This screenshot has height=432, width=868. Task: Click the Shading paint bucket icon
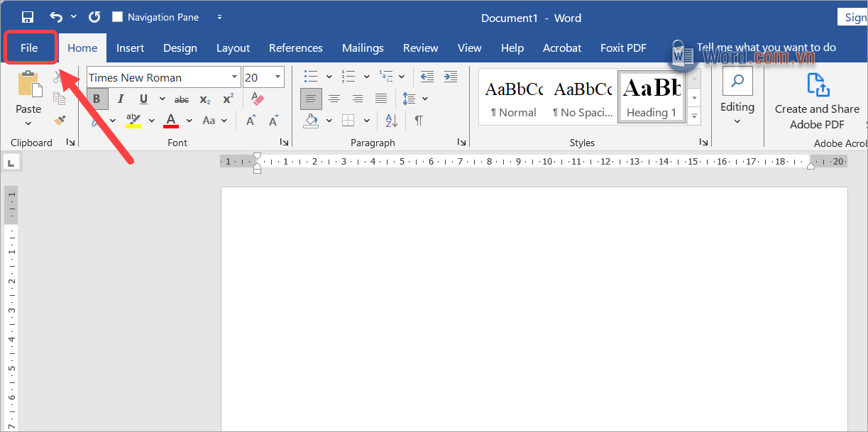click(311, 121)
